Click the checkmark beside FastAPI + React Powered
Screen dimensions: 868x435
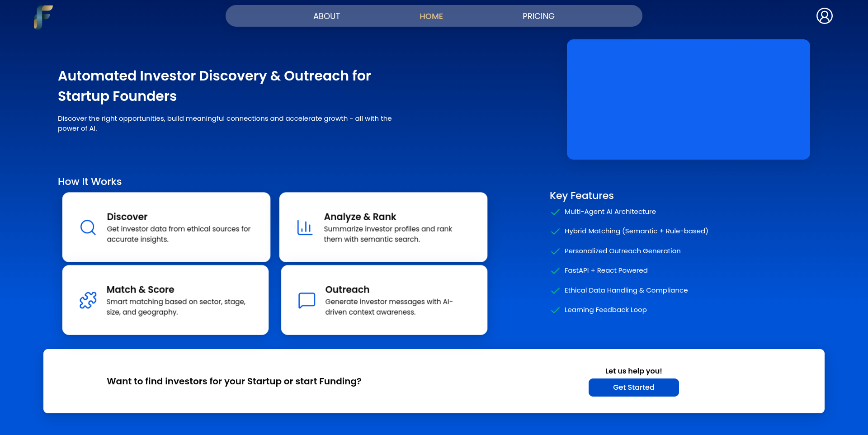[x=555, y=271]
